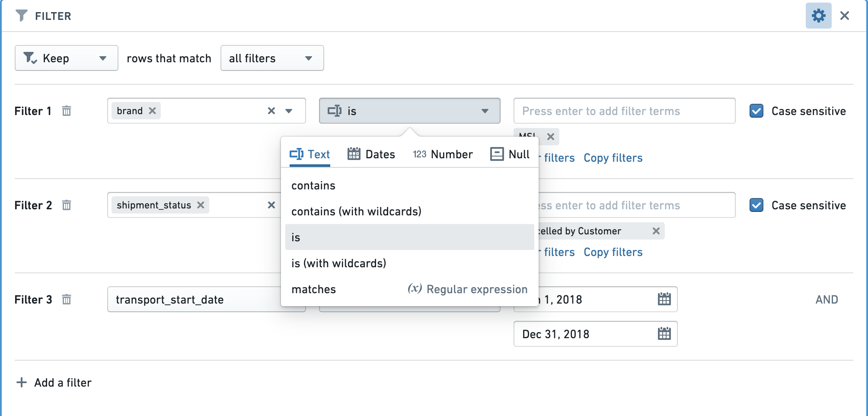The image size is (868, 416).
Task: Switch to the Number tab
Action: click(443, 154)
